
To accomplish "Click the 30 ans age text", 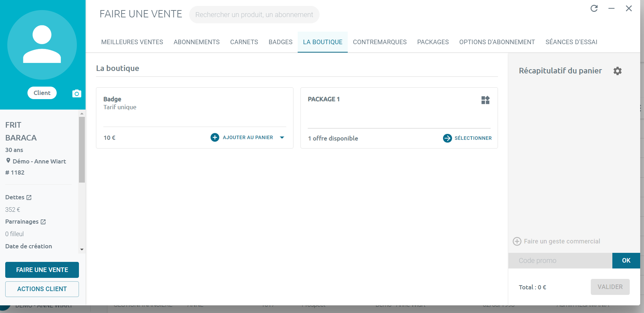I will [x=14, y=150].
